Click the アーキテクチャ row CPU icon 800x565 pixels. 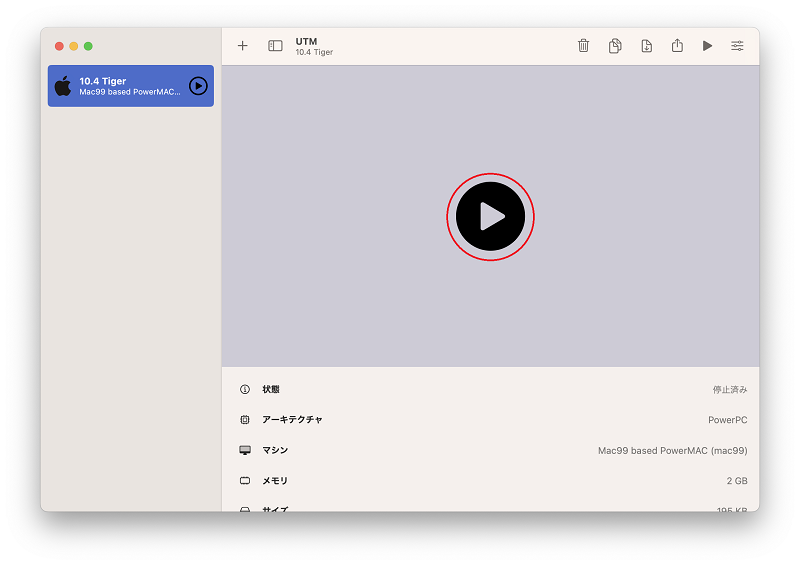pyautogui.click(x=245, y=420)
